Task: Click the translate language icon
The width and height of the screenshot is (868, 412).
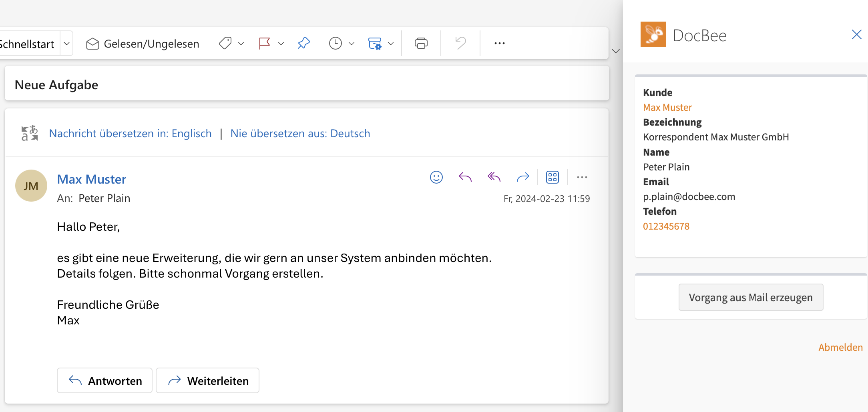Action: tap(30, 133)
